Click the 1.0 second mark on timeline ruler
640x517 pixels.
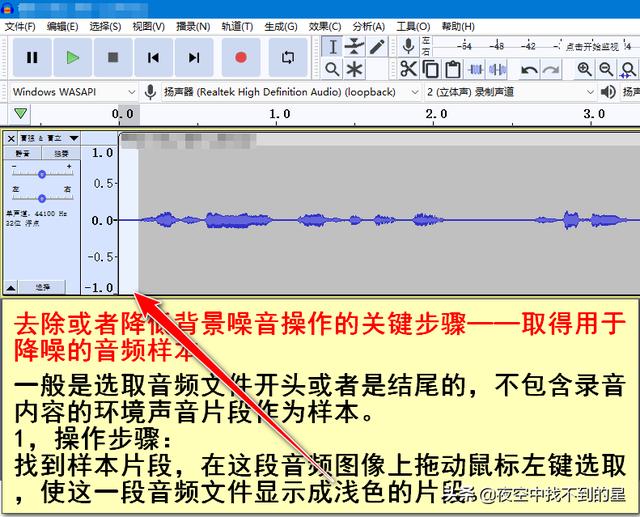[279, 114]
